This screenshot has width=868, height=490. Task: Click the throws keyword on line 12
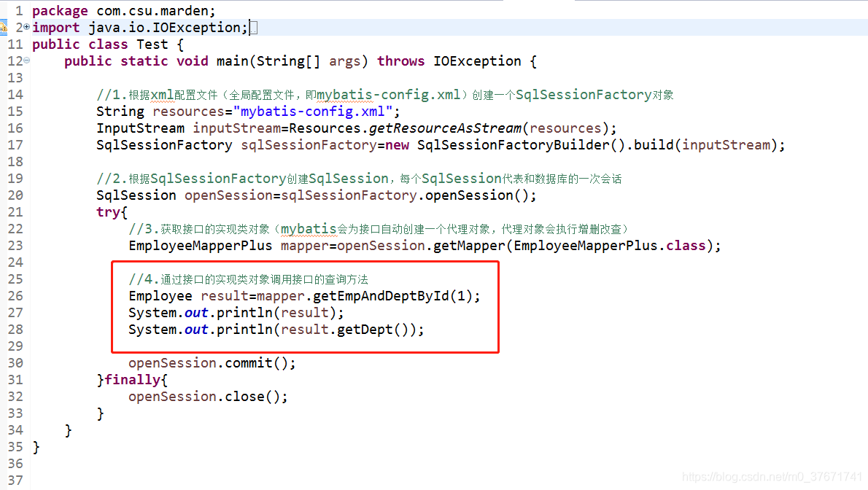[x=400, y=61]
